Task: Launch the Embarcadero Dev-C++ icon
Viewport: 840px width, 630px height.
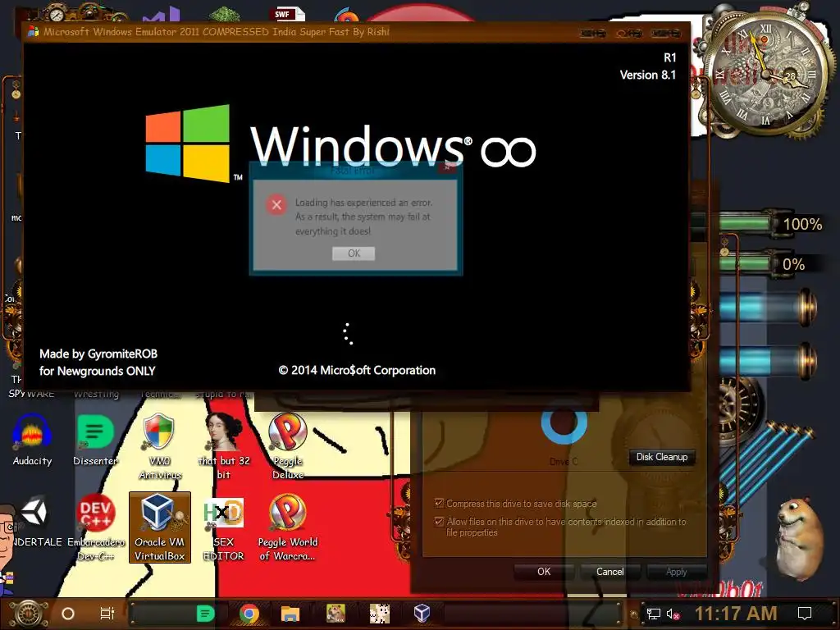Action: click(x=96, y=527)
